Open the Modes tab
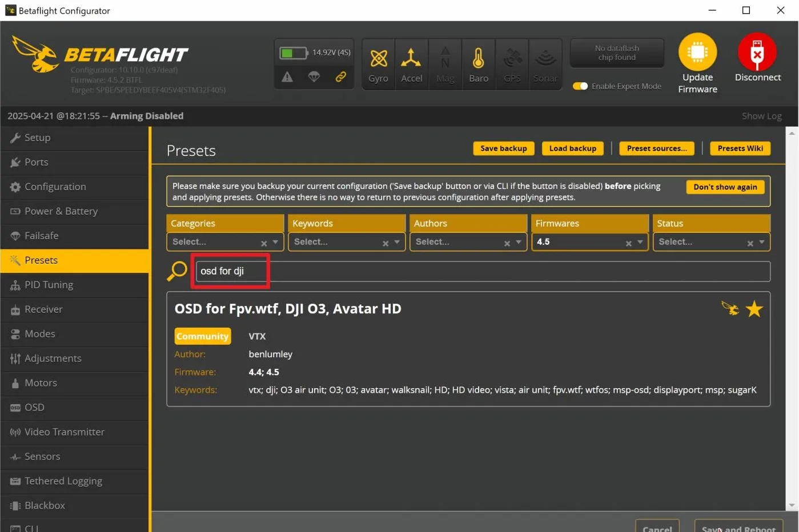 (x=75, y=334)
